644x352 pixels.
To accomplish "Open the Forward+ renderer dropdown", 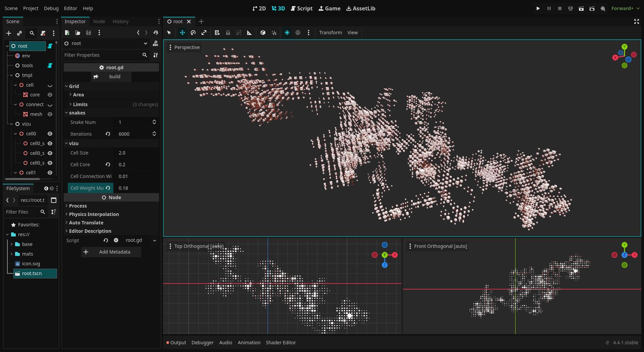I will pos(625,8).
